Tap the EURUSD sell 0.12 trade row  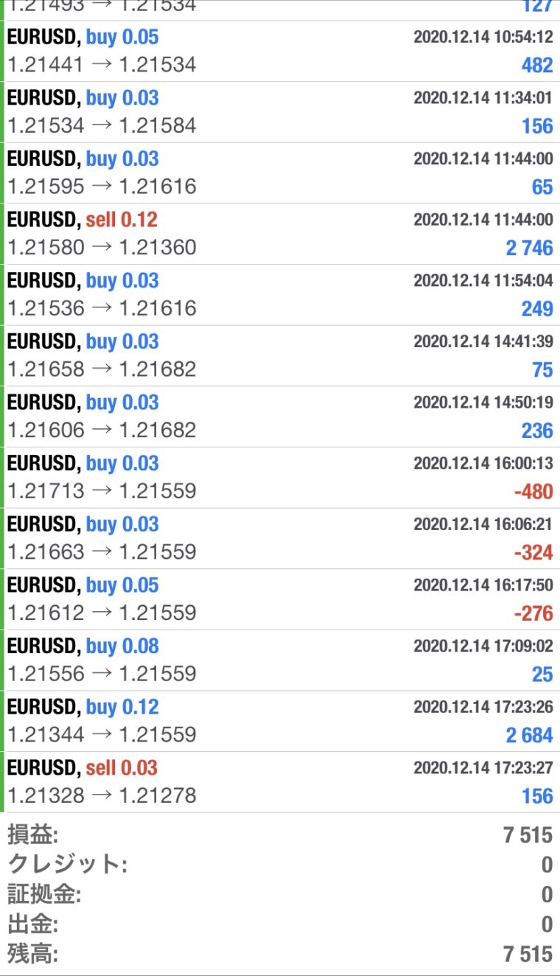(x=280, y=234)
